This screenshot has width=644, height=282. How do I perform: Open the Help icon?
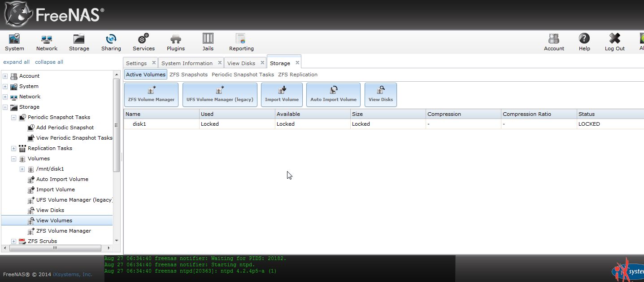coord(584,42)
